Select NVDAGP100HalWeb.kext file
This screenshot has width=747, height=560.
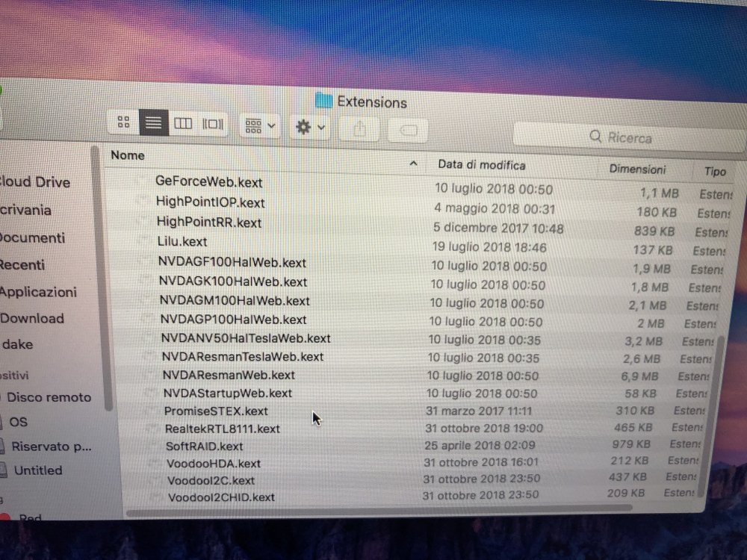pos(233,320)
